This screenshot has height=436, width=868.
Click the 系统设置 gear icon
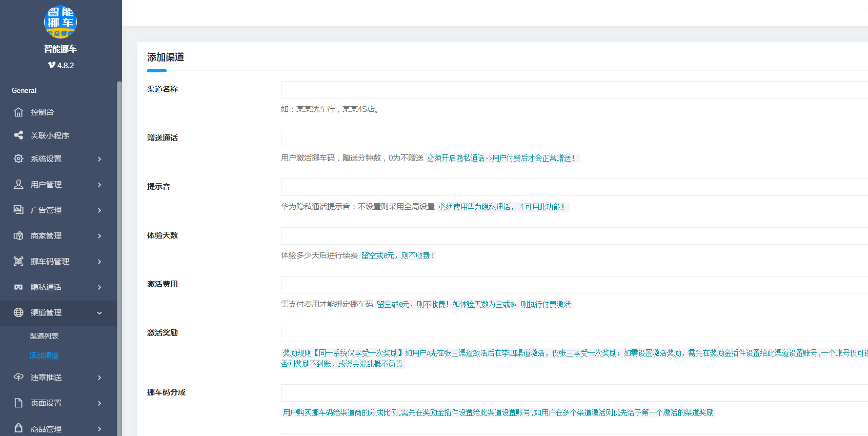tap(18, 158)
